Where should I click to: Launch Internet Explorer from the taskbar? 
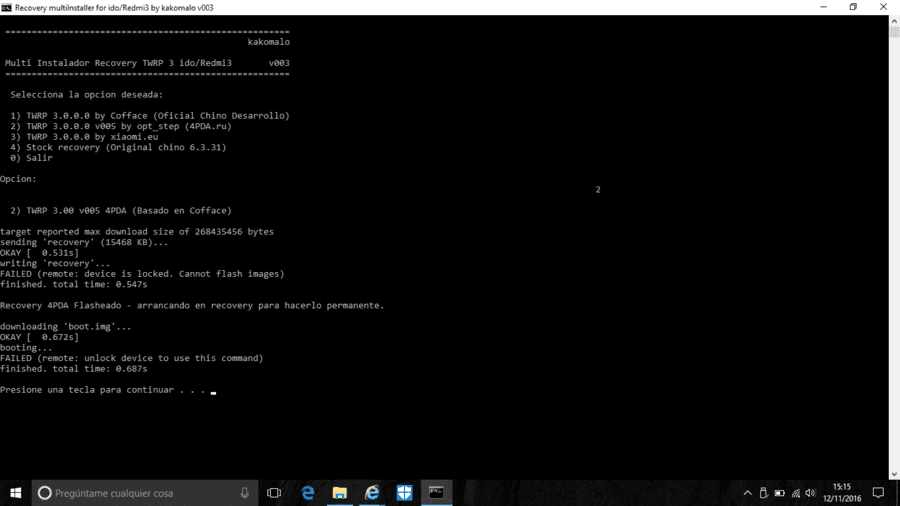click(372, 493)
